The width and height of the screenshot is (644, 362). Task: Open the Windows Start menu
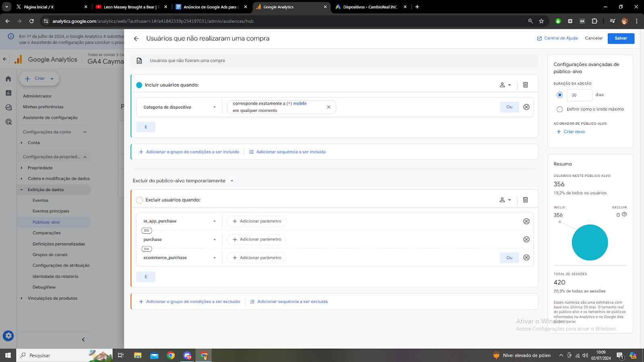point(8,355)
